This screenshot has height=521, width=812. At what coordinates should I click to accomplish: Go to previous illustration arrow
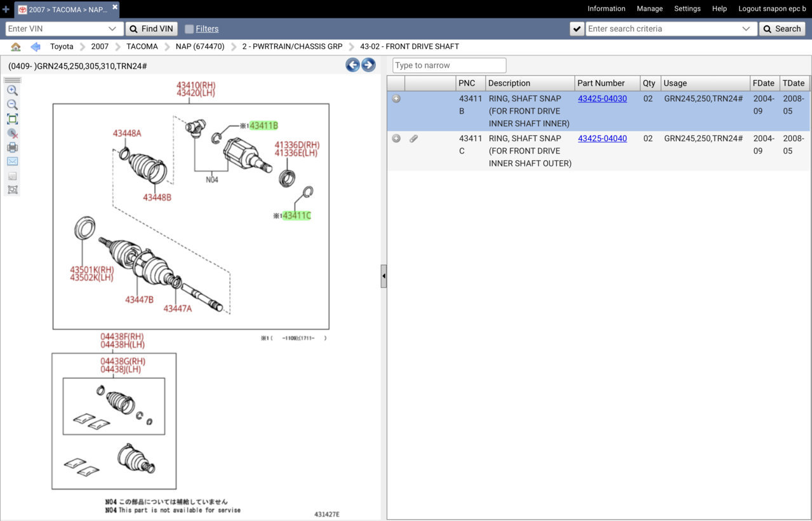pos(352,65)
